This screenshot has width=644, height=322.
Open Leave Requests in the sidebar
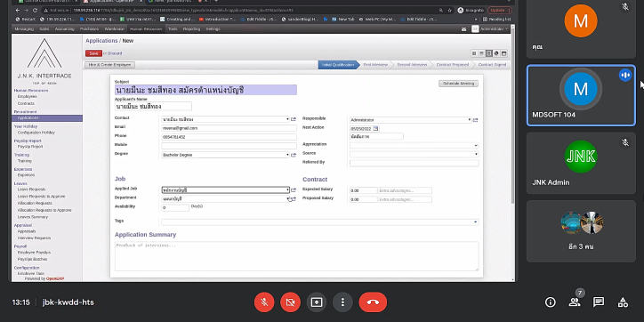pyautogui.click(x=32, y=189)
